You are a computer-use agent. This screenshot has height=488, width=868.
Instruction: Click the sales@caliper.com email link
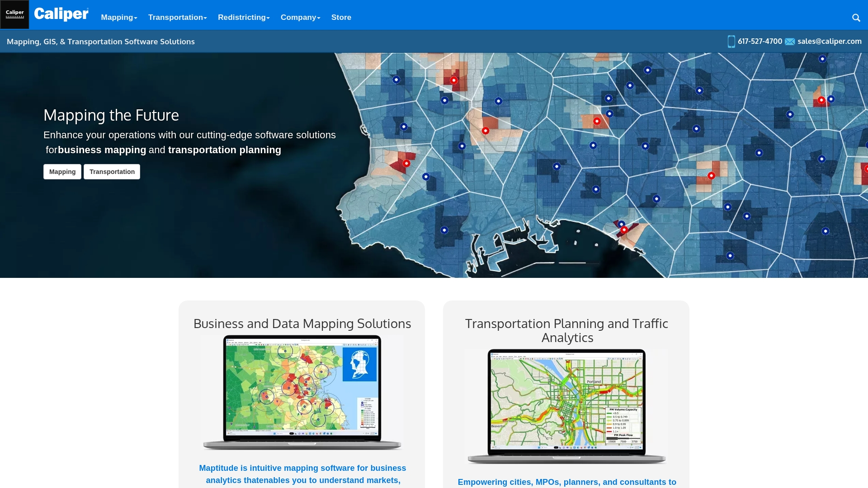pos(829,41)
